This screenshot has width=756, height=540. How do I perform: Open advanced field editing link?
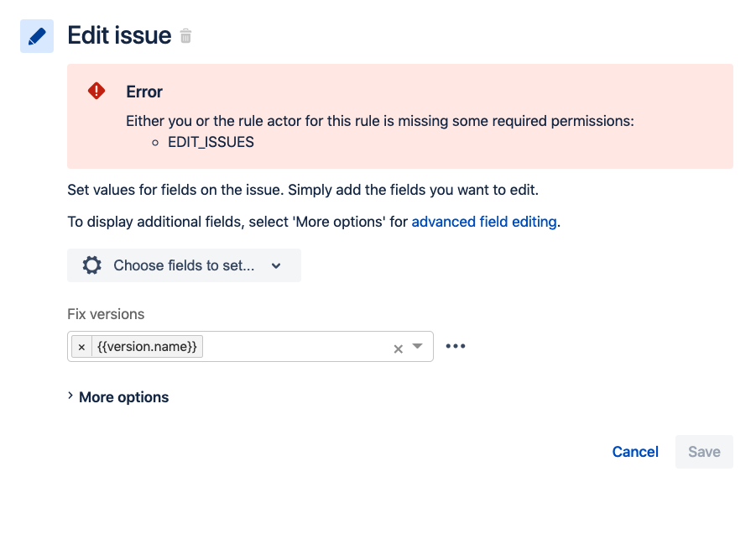coord(483,221)
